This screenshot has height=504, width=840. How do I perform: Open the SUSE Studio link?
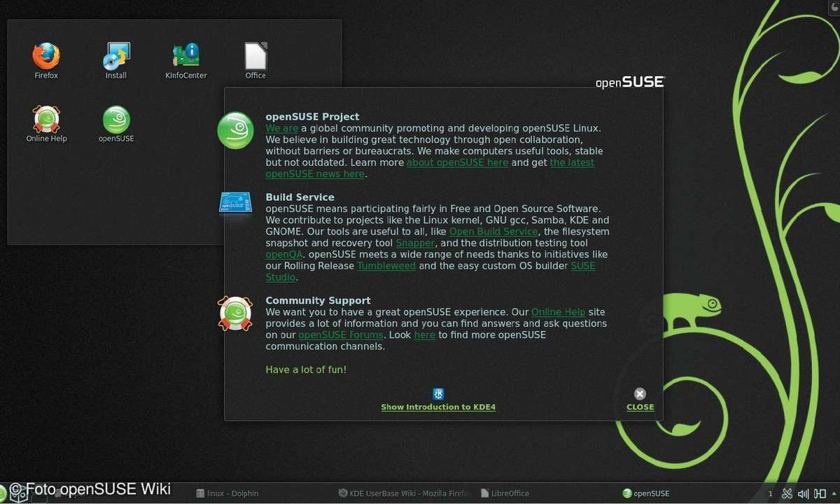click(x=583, y=266)
